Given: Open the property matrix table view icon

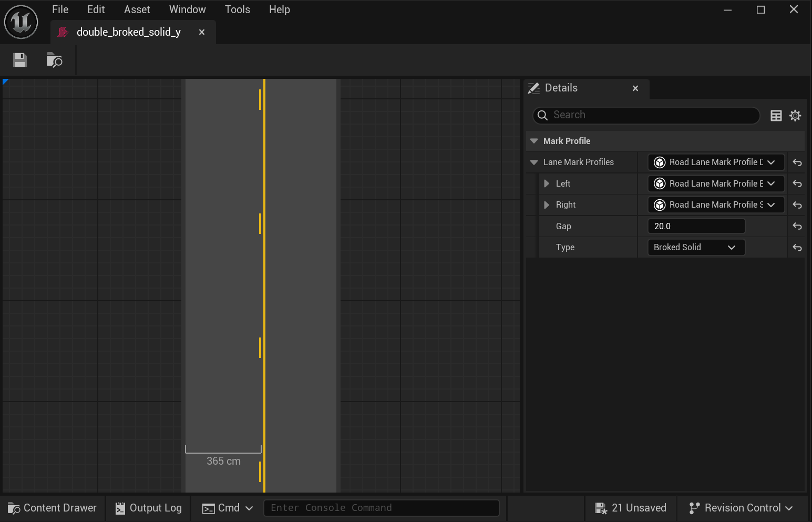Looking at the screenshot, I should 776,116.
